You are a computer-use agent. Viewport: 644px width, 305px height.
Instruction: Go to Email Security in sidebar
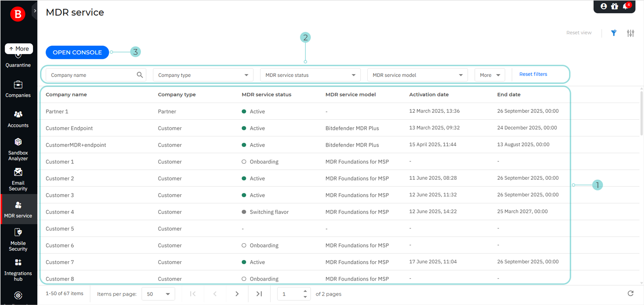[18, 179]
